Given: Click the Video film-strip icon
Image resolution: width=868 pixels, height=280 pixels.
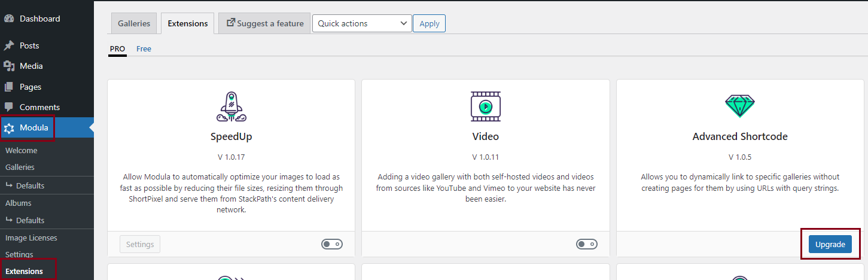Looking at the screenshot, I should tap(485, 106).
